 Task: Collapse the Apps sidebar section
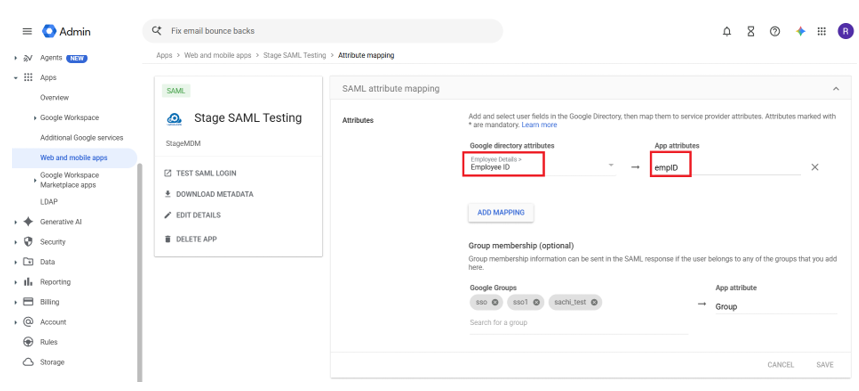pyautogui.click(x=15, y=78)
